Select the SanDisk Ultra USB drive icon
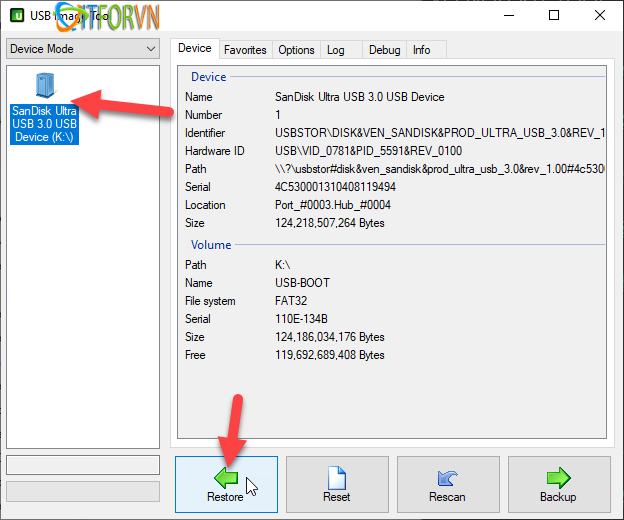 click(45, 86)
